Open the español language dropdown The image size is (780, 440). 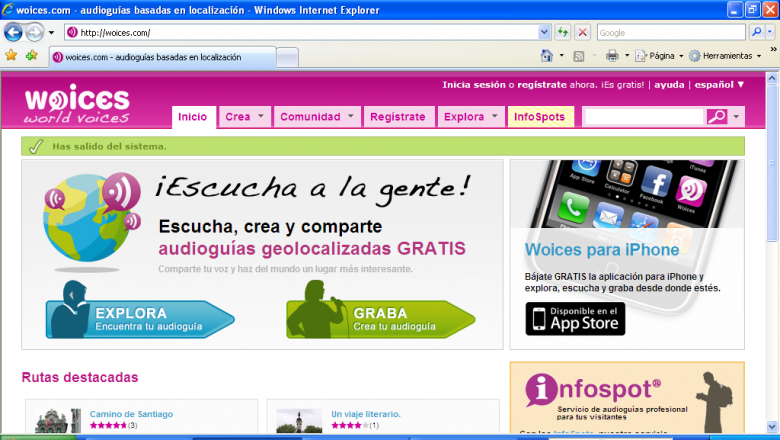pos(719,85)
